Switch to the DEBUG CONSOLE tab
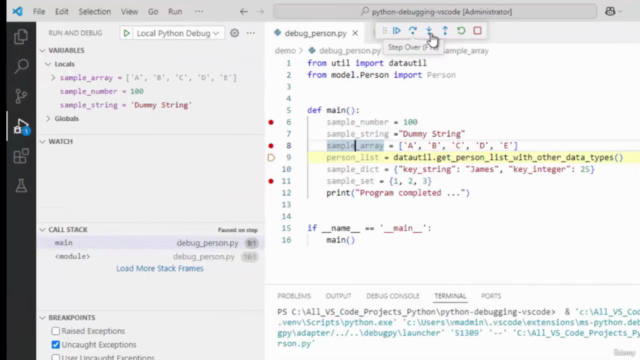Viewport: 640px width, 360px height. click(393, 296)
